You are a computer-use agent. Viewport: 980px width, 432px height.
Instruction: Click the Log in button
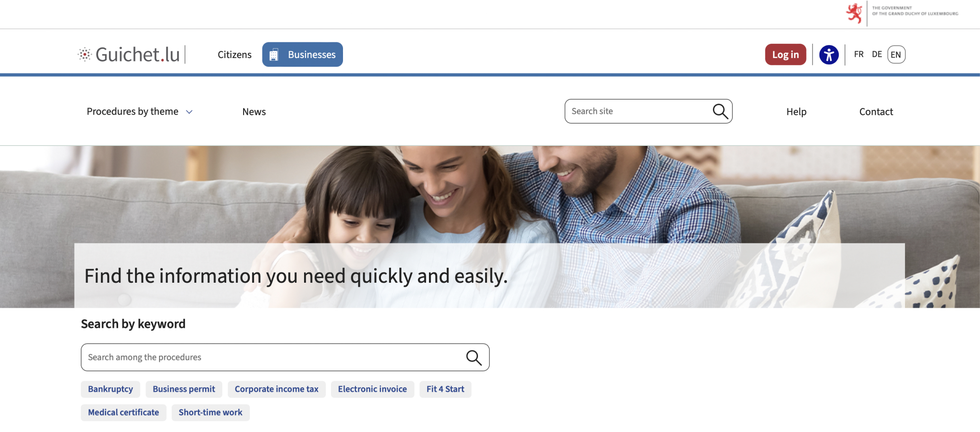pos(785,55)
